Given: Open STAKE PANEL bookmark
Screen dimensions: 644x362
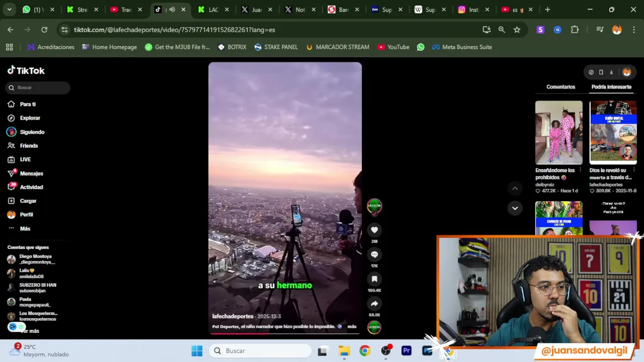Looking at the screenshot, I should tap(276, 47).
